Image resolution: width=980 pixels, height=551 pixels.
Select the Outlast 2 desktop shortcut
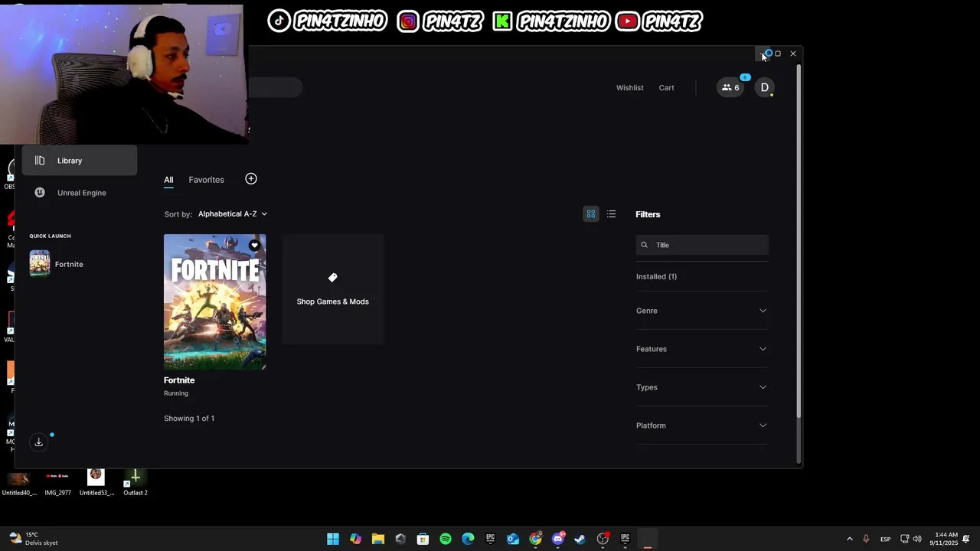point(136,482)
